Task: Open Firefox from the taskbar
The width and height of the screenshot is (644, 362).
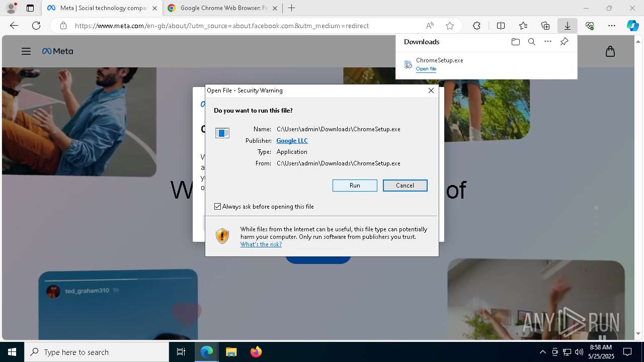Action: tap(256, 352)
